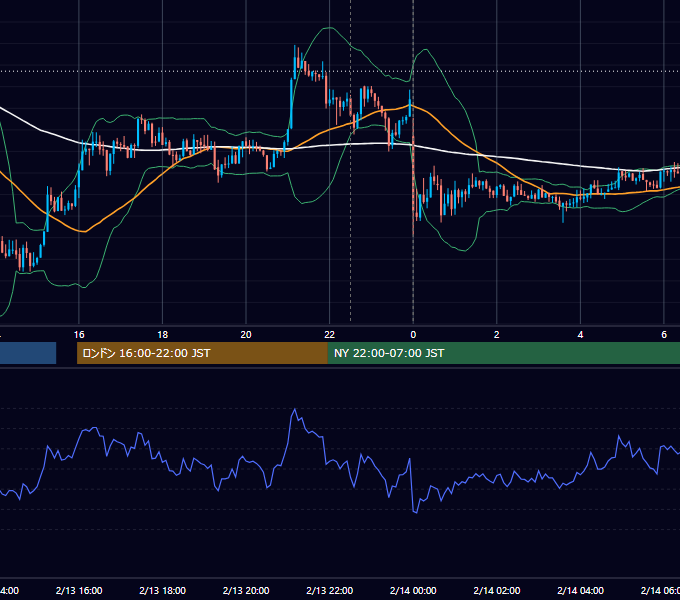The width and height of the screenshot is (680, 600).
Task: Click the upper time axis label 2
Action: pyautogui.click(x=497, y=335)
